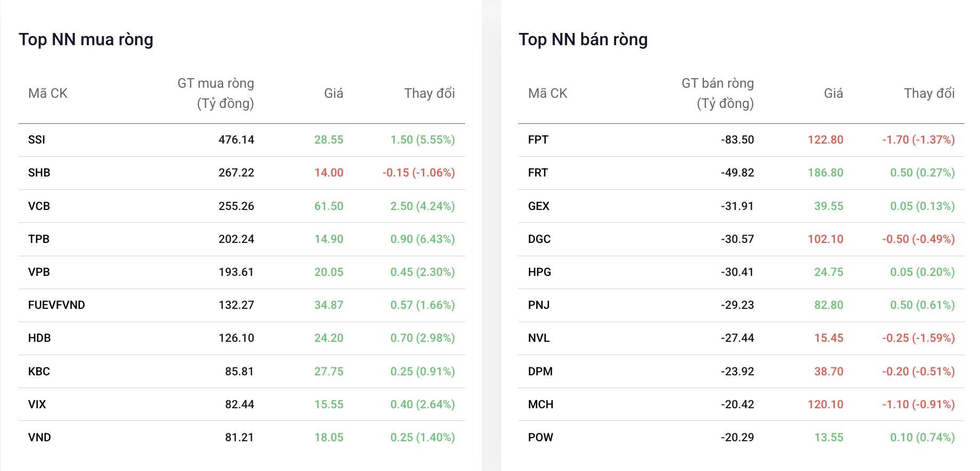This screenshot has height=471, width=980.
Task: Click SSI change 1.50 (5.55%)
Action: pos(422,140)
